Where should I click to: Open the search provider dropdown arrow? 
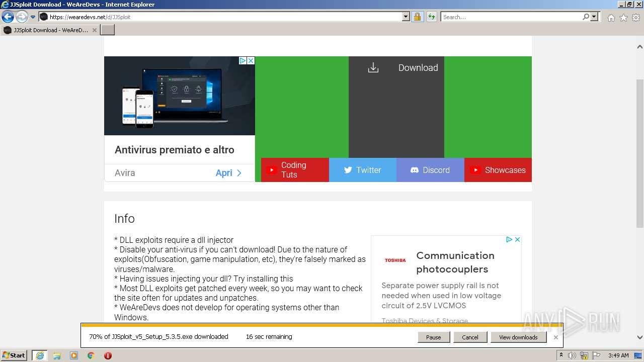[594, 17]
